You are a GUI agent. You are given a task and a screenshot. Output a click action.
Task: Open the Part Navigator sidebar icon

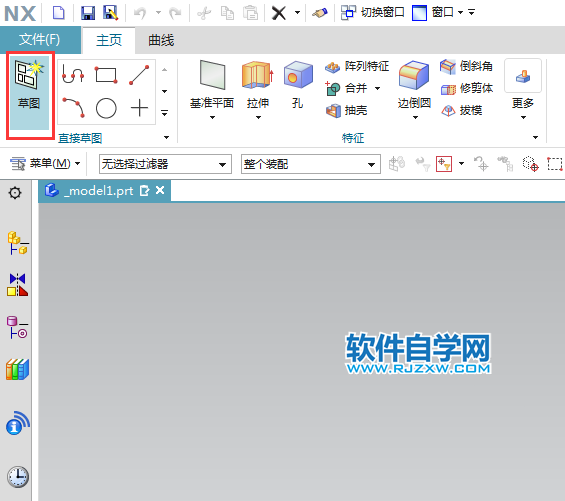[x=17, y=327]
